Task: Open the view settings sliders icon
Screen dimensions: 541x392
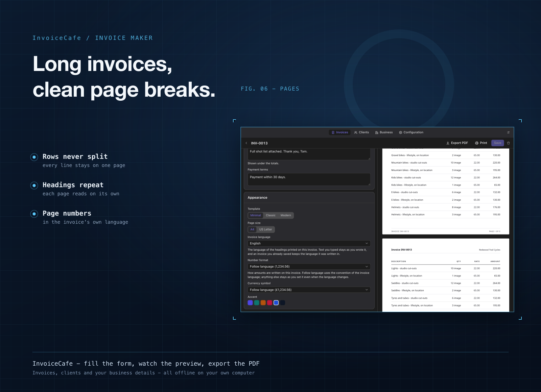Action: (508, 132)
